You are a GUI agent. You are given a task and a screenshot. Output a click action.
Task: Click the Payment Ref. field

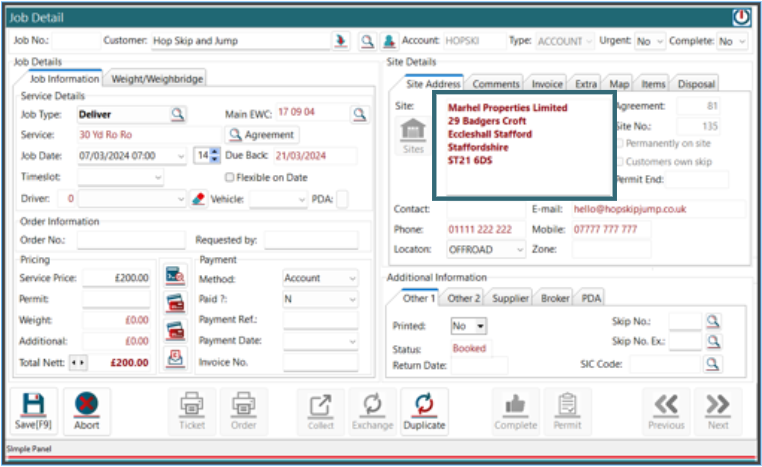320,320
